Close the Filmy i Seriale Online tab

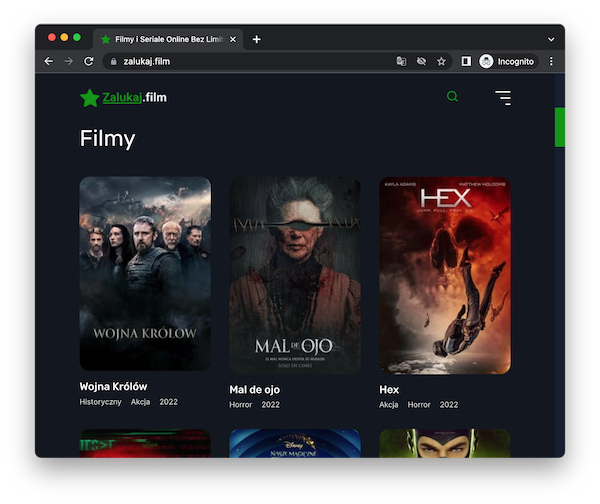[x=233, y=39]
